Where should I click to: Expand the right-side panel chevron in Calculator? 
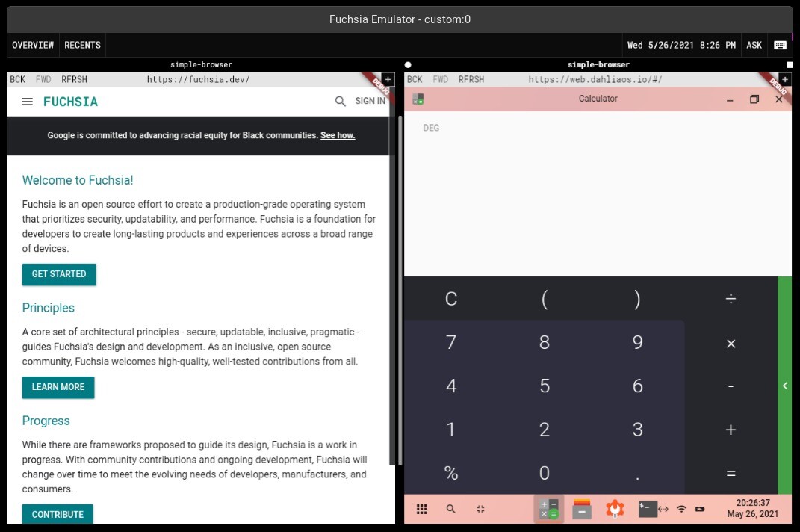point(785,386)
